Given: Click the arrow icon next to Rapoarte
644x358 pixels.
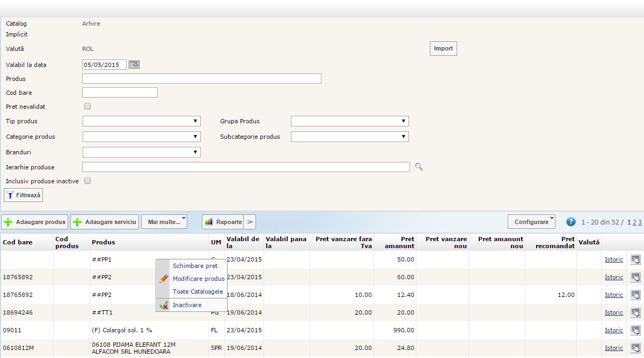Looking at the screenshot, I should pos(250,222).
